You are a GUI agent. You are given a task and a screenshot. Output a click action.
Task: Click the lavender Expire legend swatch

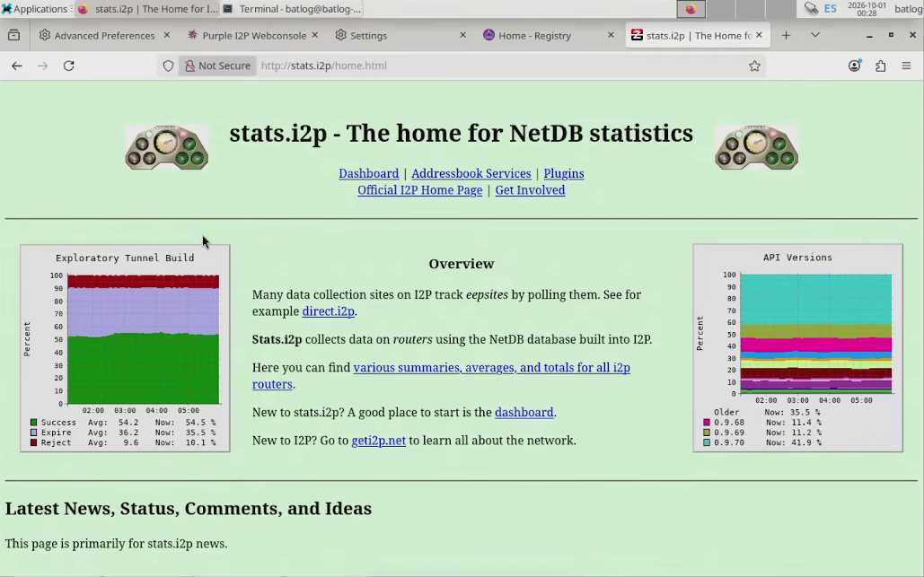pos(33,433)
